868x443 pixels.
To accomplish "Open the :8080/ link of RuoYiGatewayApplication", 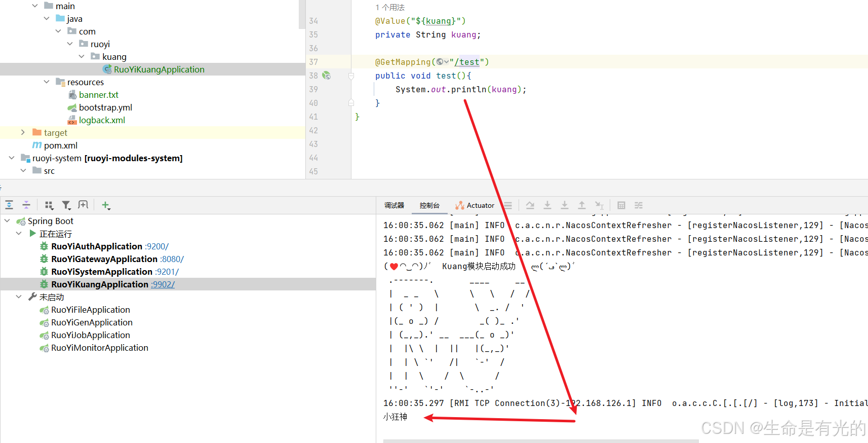I will (172, 259).
